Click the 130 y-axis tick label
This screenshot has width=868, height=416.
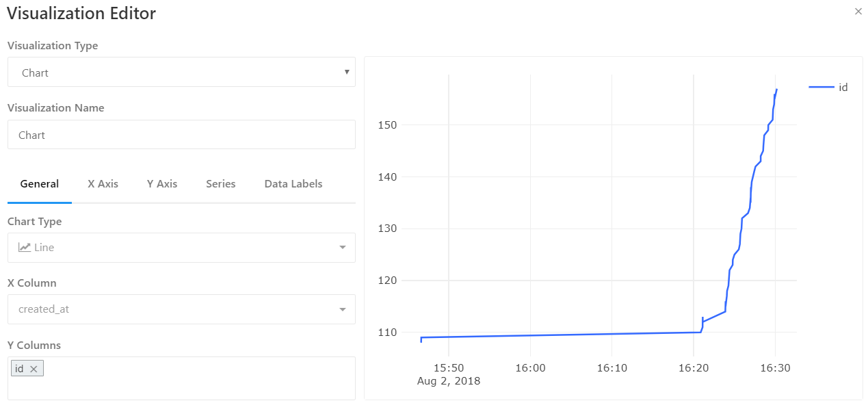point(386,229)
